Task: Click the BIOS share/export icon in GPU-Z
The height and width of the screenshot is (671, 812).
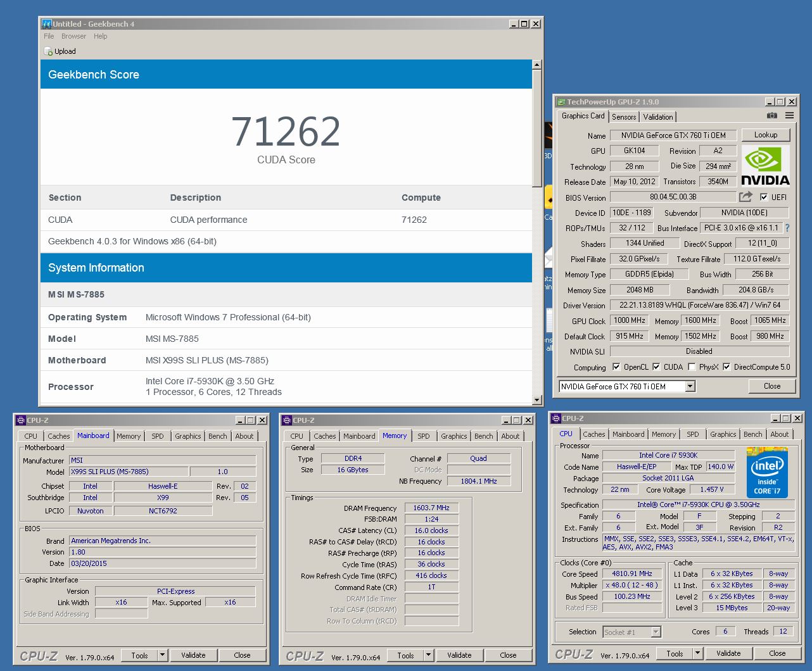Action: click(x=746, y=197)
